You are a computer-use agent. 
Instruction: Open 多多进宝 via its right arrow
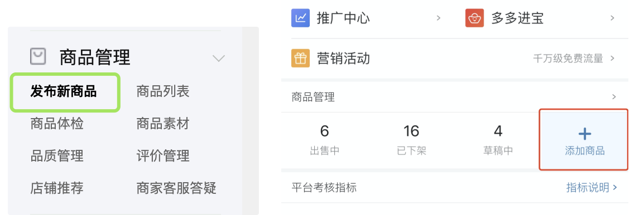[x=612, y=18]
